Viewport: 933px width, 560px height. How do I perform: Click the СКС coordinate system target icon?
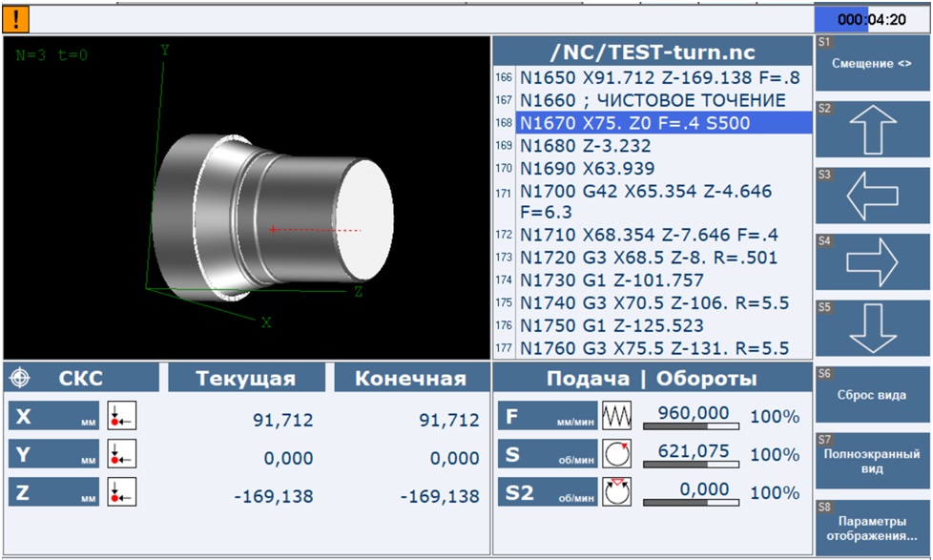(20, 379)
